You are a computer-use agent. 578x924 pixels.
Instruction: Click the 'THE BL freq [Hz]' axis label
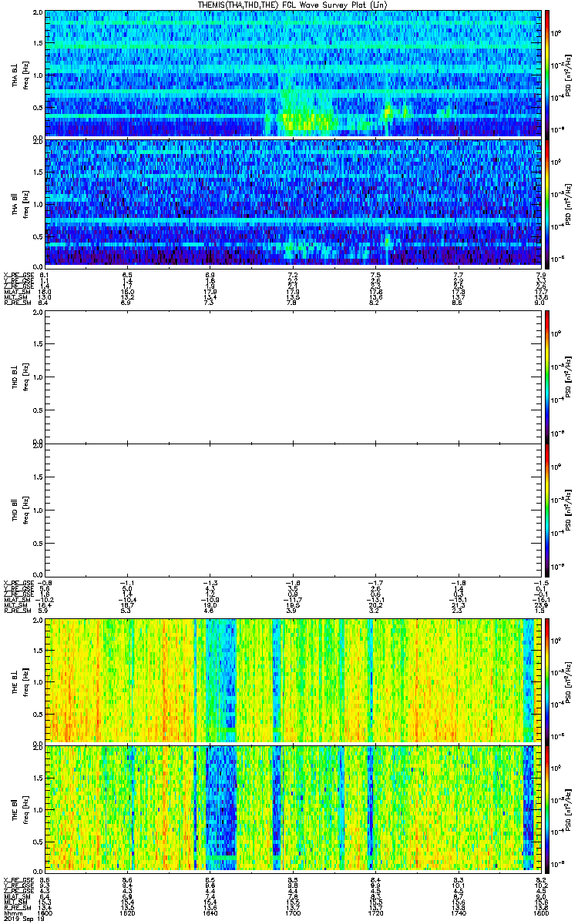(x=20, y=681)
